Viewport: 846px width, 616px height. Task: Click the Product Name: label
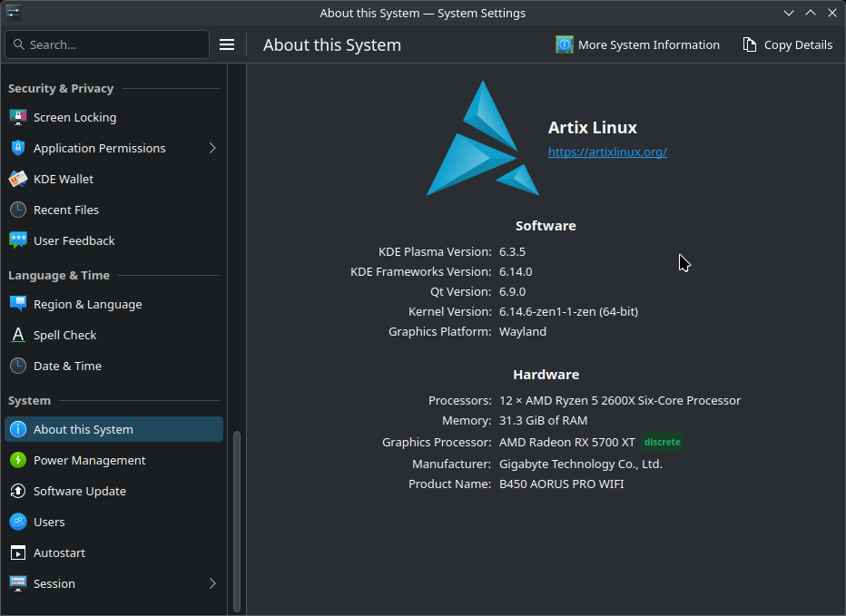[449, 484]
